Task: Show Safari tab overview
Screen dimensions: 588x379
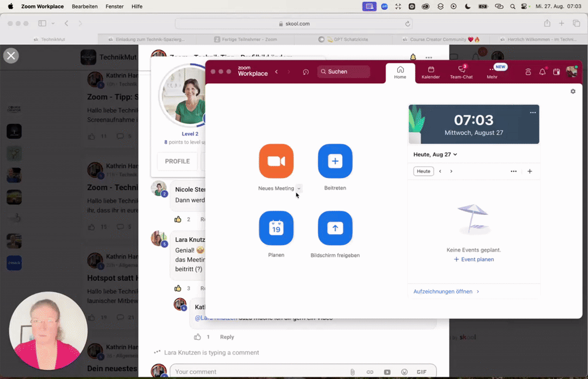Action: click(x=577, y=23)
